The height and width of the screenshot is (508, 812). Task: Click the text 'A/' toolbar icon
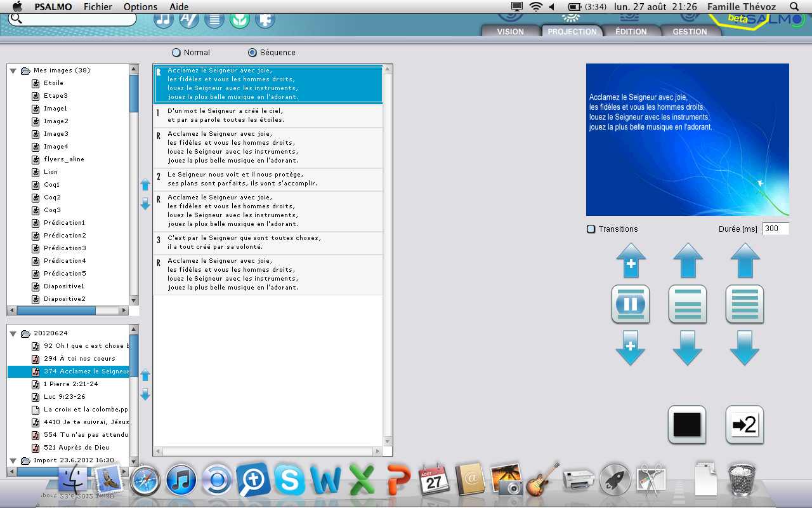(189, 19)
